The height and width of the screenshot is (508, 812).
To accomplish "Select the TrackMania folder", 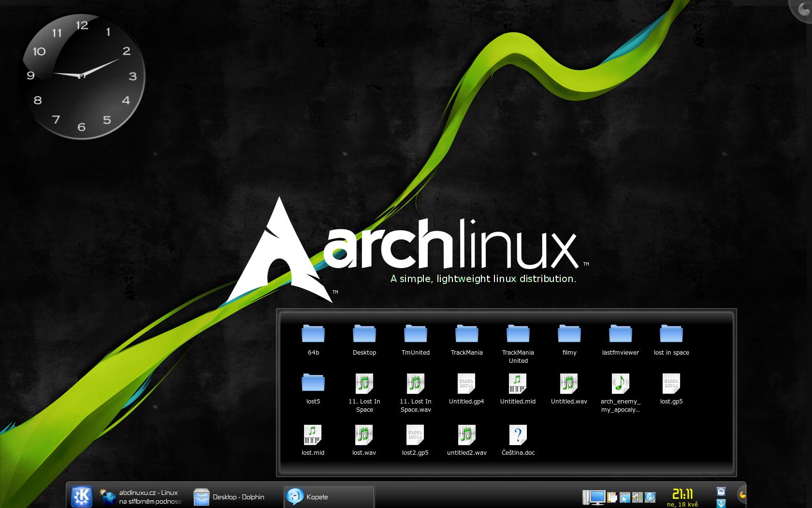I will [x=467, y=340].
